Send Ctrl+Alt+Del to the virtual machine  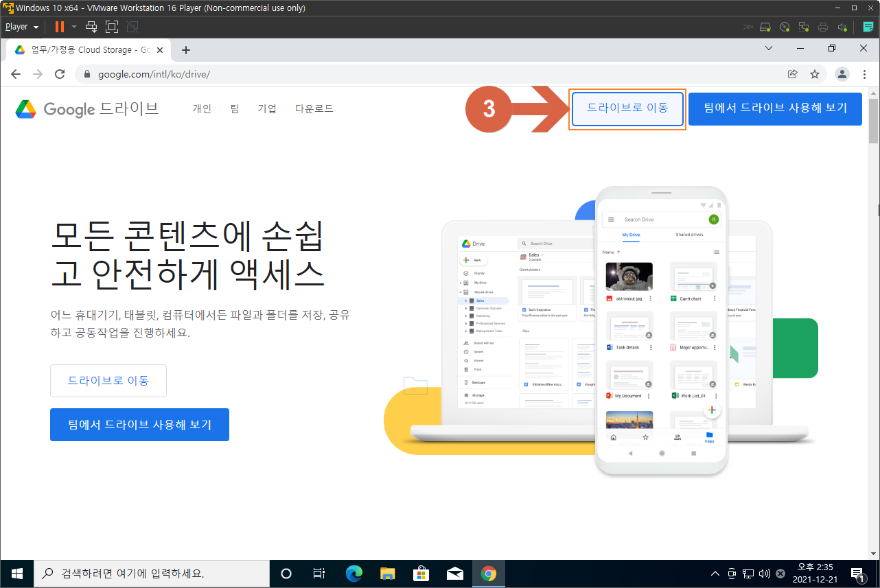point(91,27)
